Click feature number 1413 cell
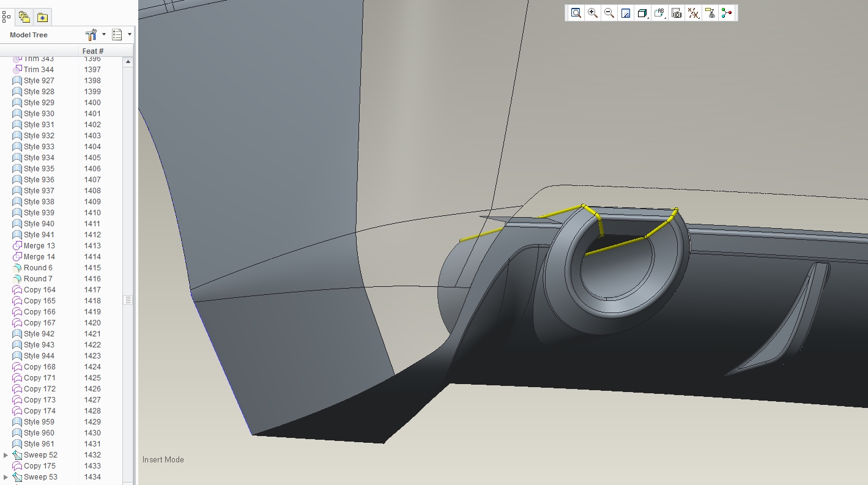 point(92,246)
